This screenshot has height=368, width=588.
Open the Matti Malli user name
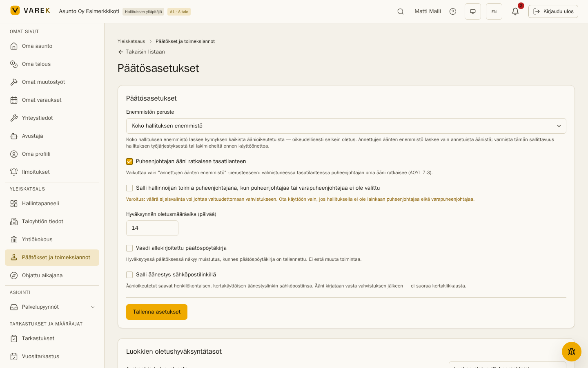428,11
